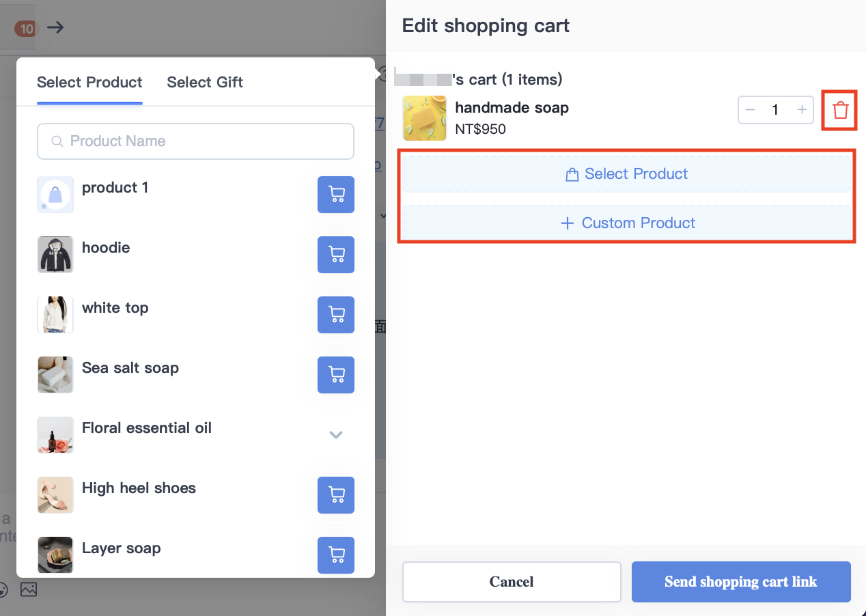Increase handmade soap quantity

point(802,110)
